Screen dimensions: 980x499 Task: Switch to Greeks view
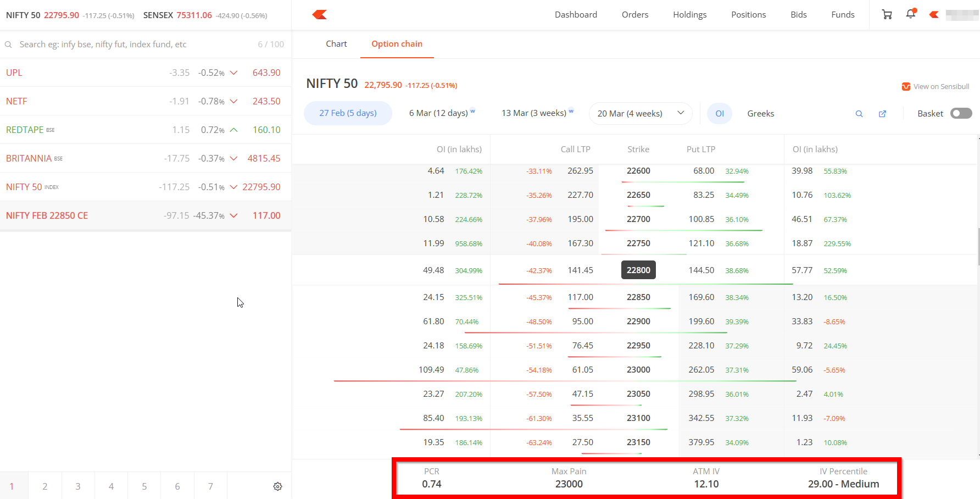coord(760,114)
